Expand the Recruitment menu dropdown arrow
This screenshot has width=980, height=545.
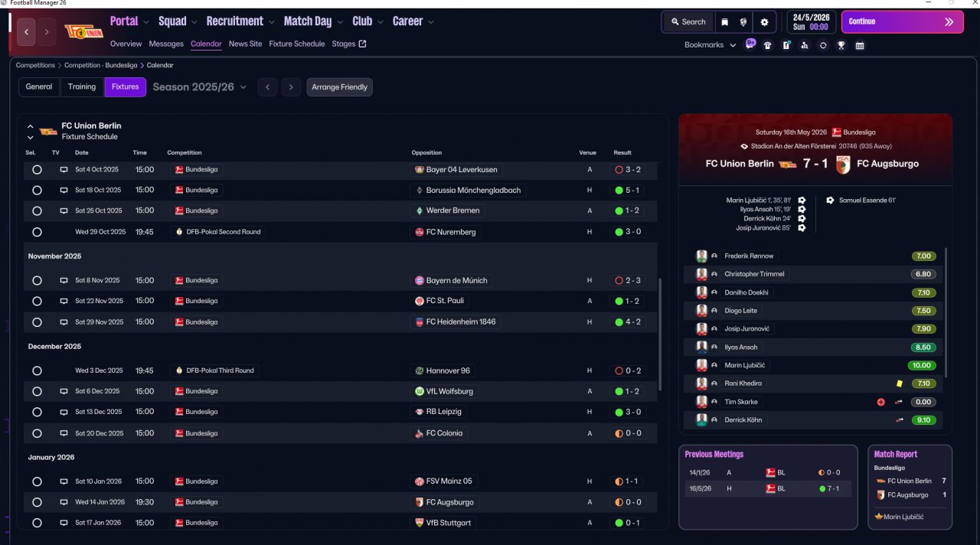pos(270,22)
